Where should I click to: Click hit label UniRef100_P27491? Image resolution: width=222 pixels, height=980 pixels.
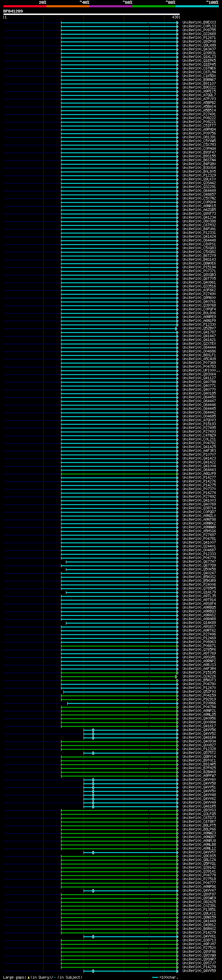199,114
